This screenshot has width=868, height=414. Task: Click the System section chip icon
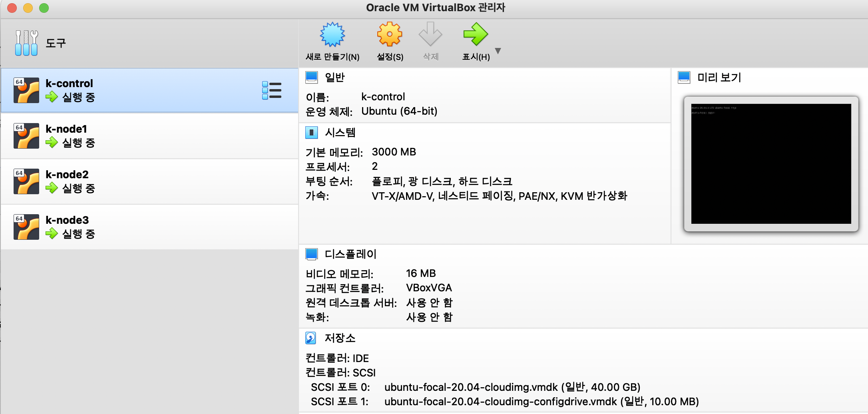tap(311, 132)
